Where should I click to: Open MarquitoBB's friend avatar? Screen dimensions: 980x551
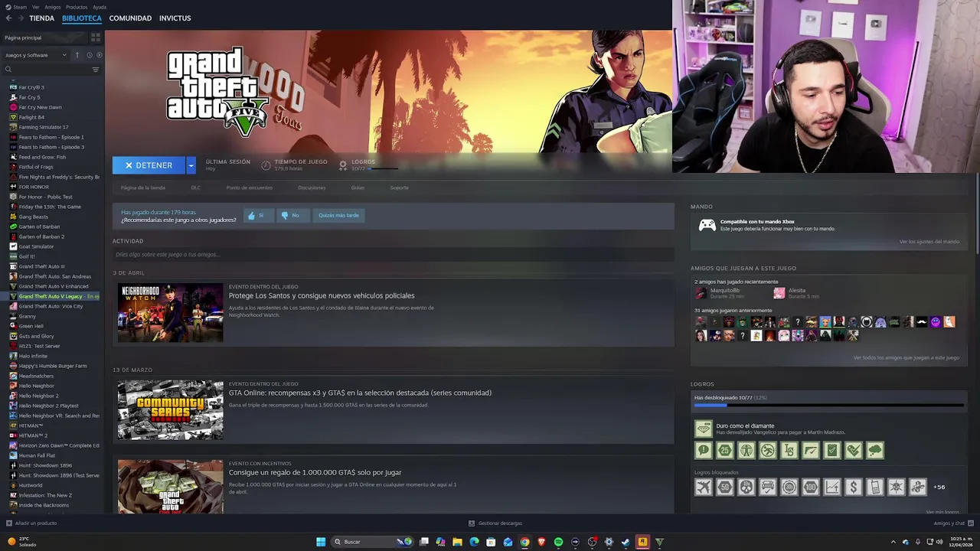click(701, 293)
